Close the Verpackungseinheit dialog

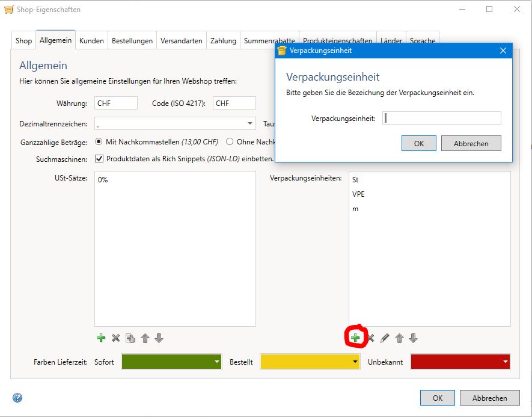click(x=503, y=51)
